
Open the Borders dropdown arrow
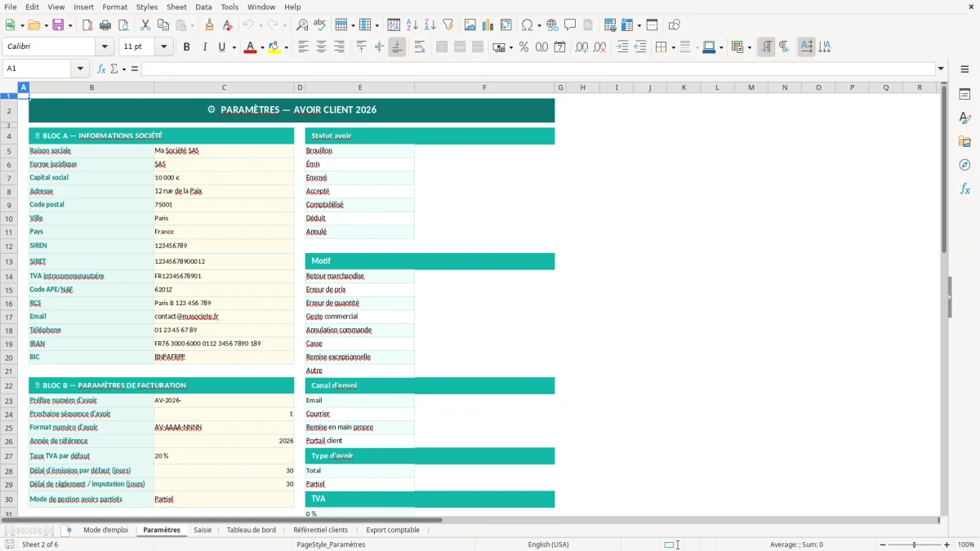[673, 47]
